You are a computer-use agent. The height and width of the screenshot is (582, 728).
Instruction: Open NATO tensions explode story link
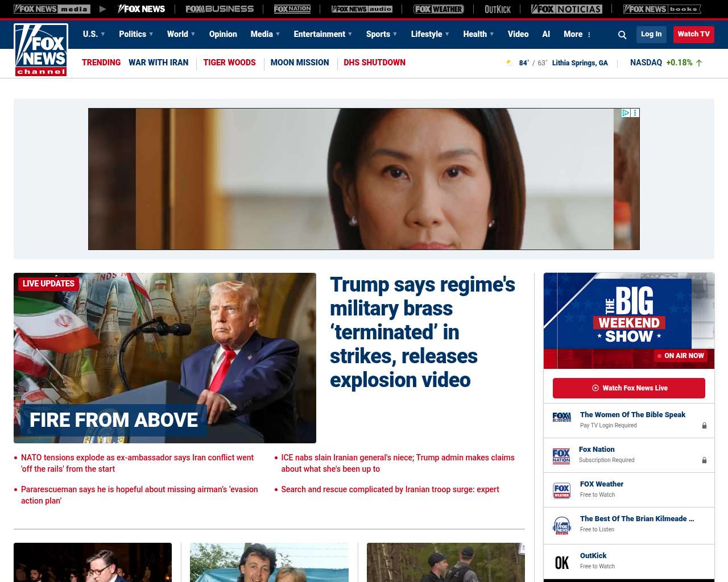138,463
